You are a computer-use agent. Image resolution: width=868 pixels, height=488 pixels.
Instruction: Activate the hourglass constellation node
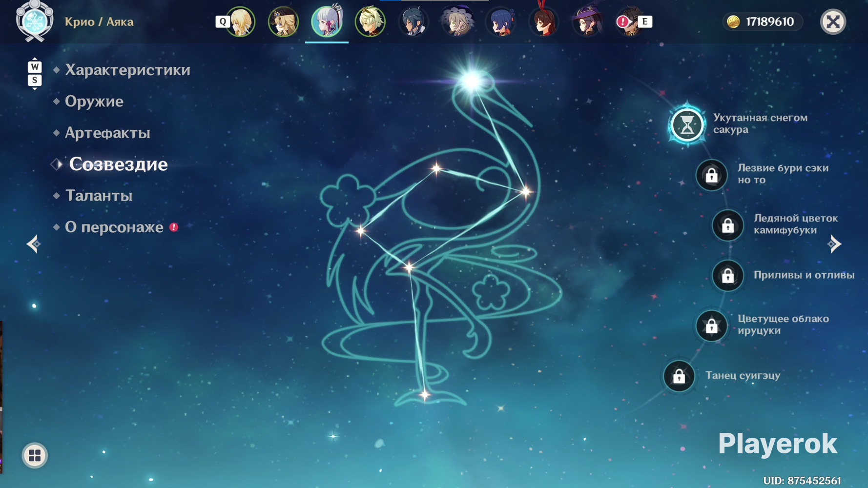[687, 125]
